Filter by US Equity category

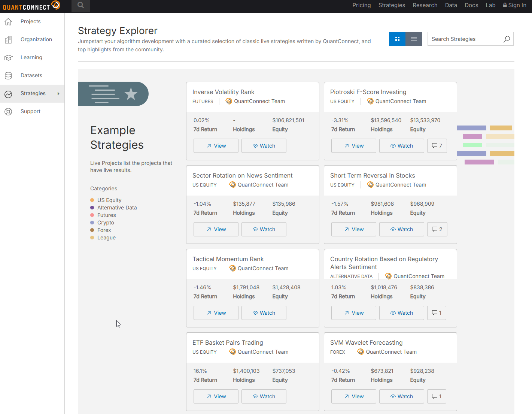109,200
